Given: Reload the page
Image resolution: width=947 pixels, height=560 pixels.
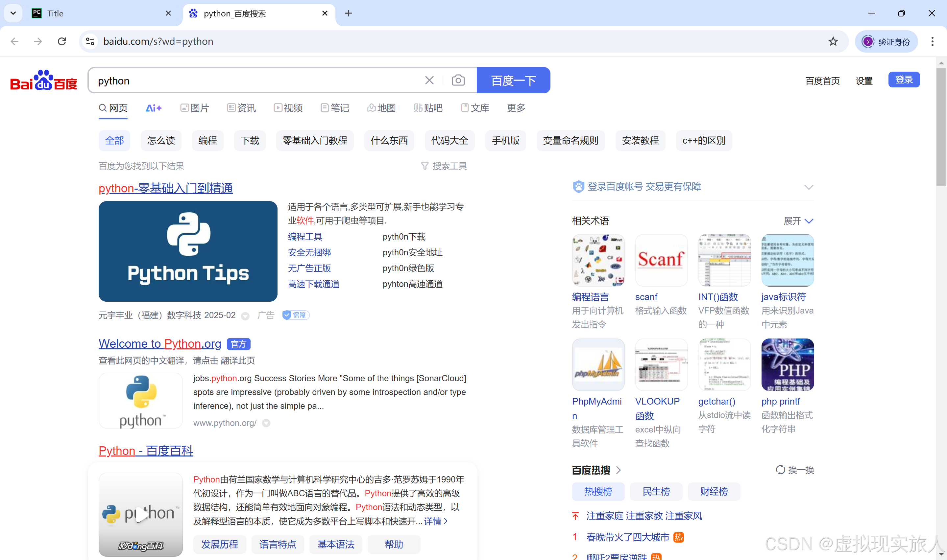Looking at the screenshot, I should pos(62,41).
